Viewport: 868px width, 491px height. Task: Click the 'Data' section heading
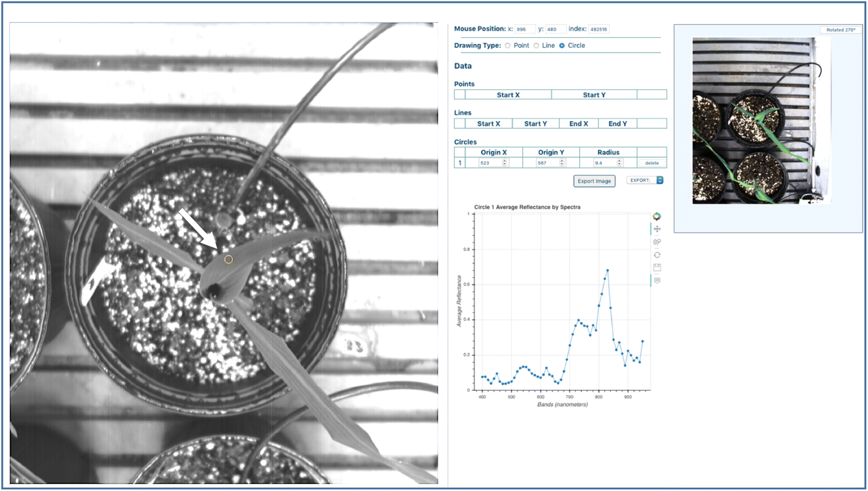pyautogui.click(x=463, y=66)
